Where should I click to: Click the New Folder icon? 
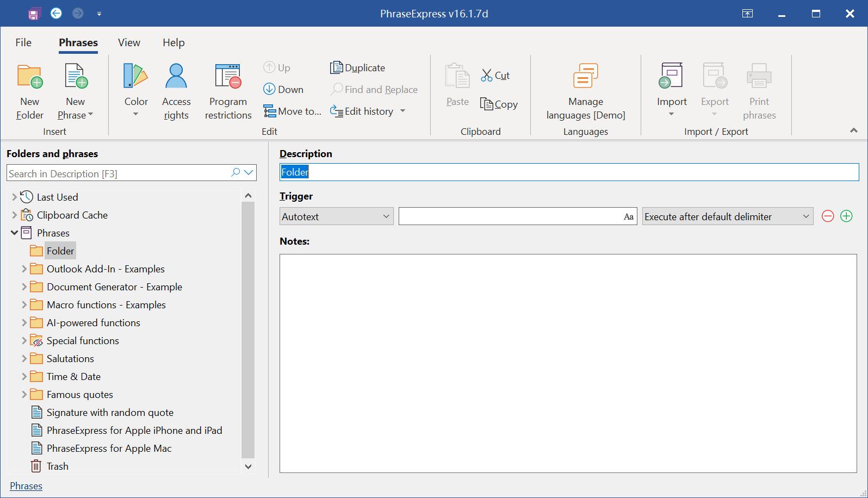(x=30, y=76)
